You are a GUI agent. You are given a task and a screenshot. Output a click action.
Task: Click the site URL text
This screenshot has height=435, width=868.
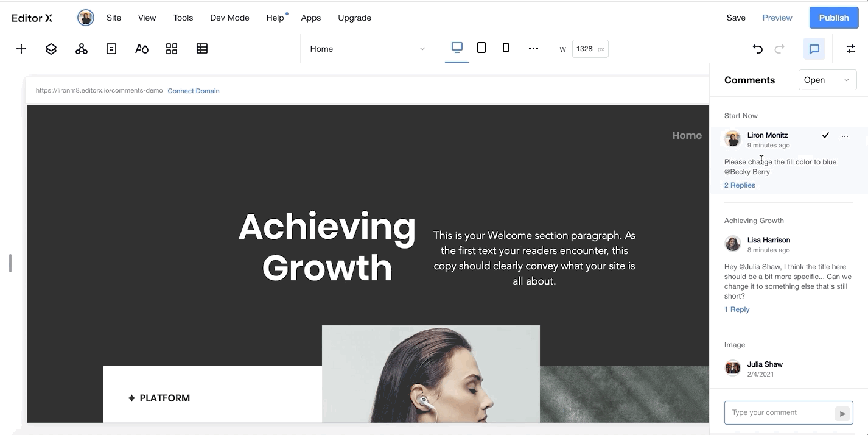99,90
